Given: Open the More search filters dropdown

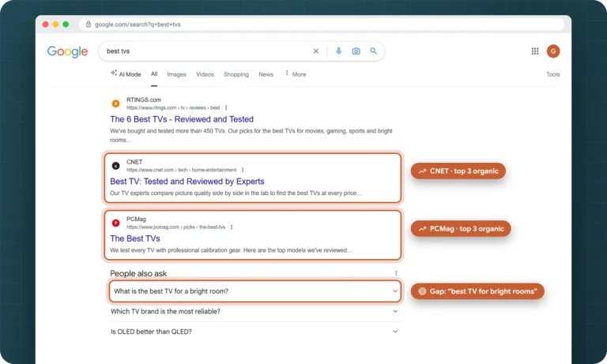Looking at the screenshot, I should (x=296, y=74).
